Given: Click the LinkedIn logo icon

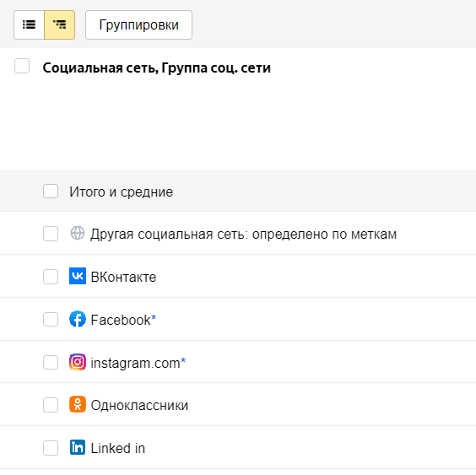Looking at the screenshot, I should point(78,447).
